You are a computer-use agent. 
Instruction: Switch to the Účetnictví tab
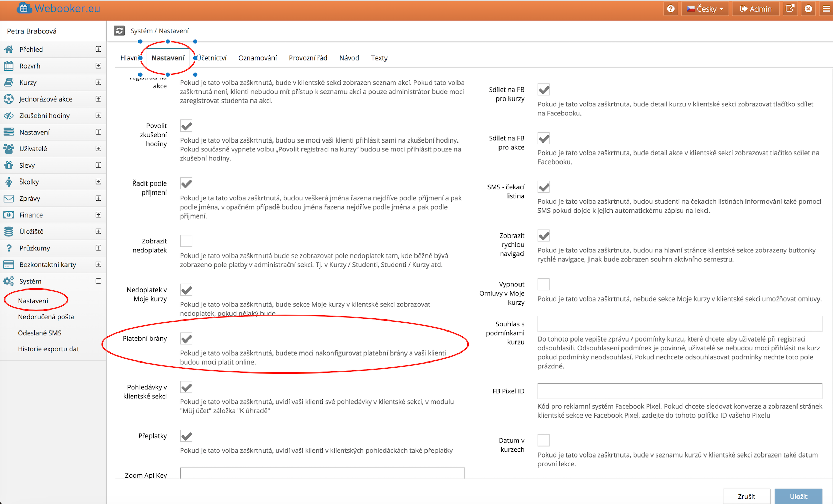click(x=212, y=58)
